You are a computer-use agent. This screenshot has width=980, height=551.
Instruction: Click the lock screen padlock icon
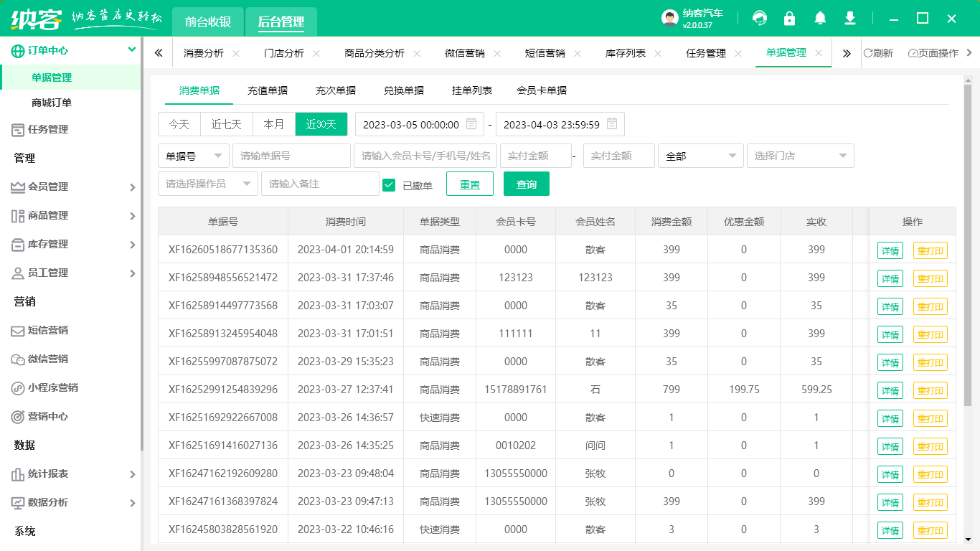[789, 19]
